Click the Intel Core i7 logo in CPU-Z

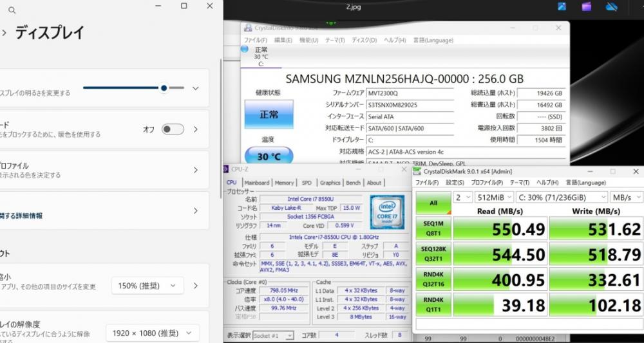coord(387,212)
